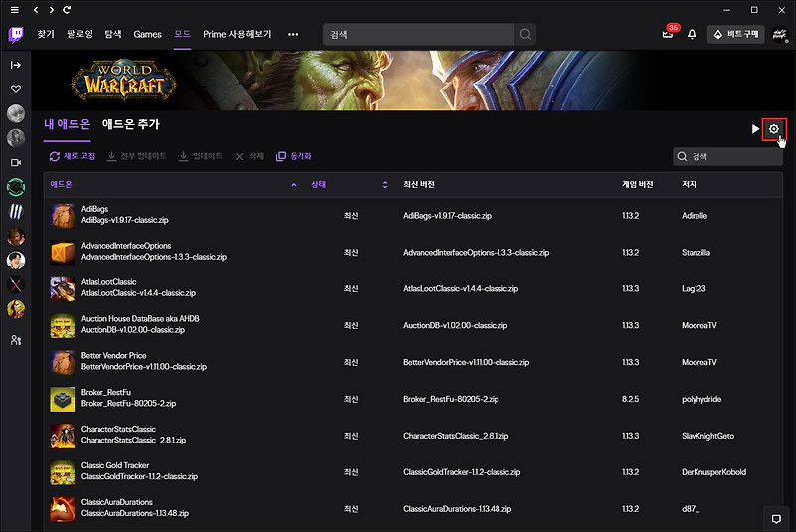Screen dimensions: 796x532
Task: Open the claw-mark channel avatar in sidebar
Action: click(x=16, y=212)
